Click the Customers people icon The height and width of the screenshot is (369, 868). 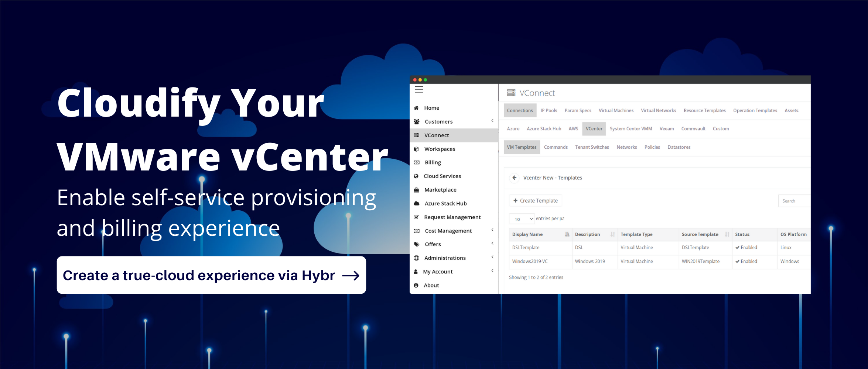[417, 121]
